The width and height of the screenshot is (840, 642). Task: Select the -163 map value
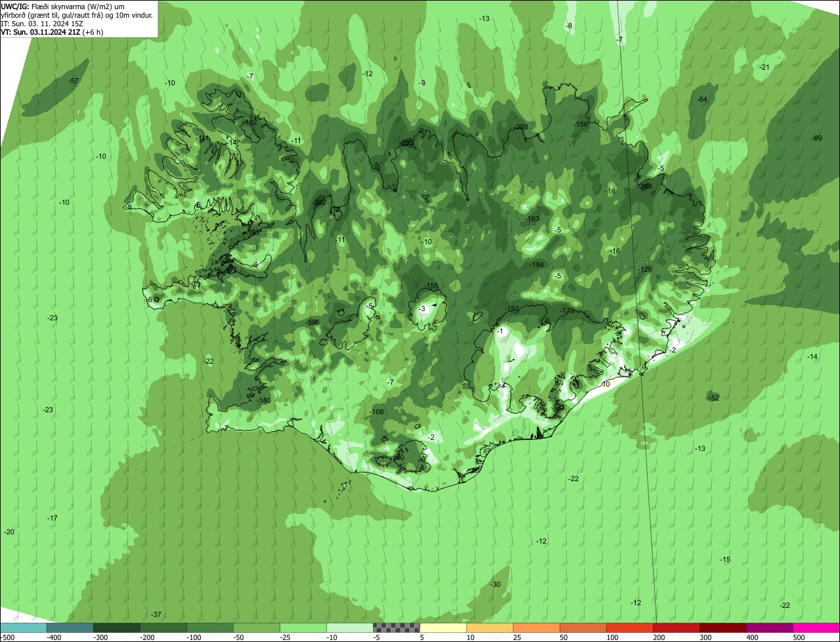coord(532,219)
